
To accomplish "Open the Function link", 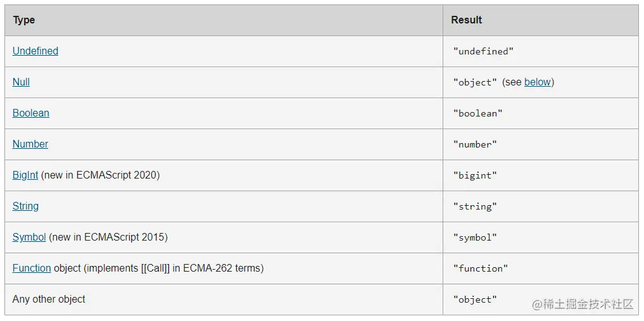I will click(32, 268).
